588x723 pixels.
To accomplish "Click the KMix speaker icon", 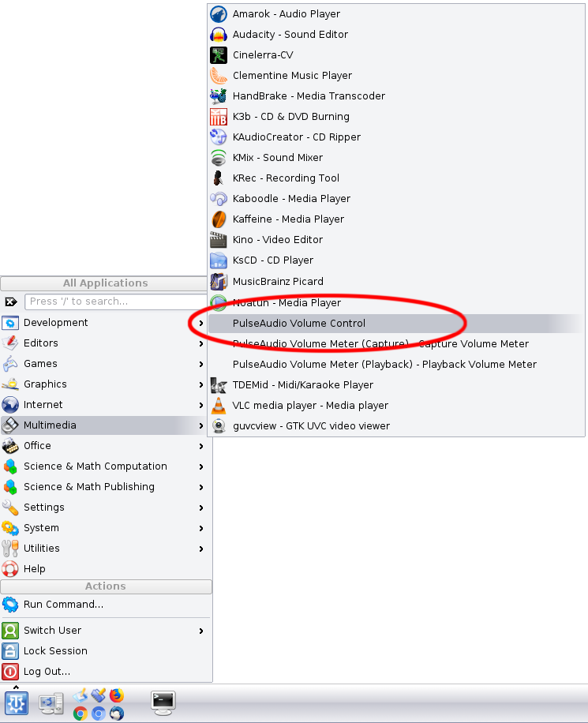I will [x=219, y=158].
